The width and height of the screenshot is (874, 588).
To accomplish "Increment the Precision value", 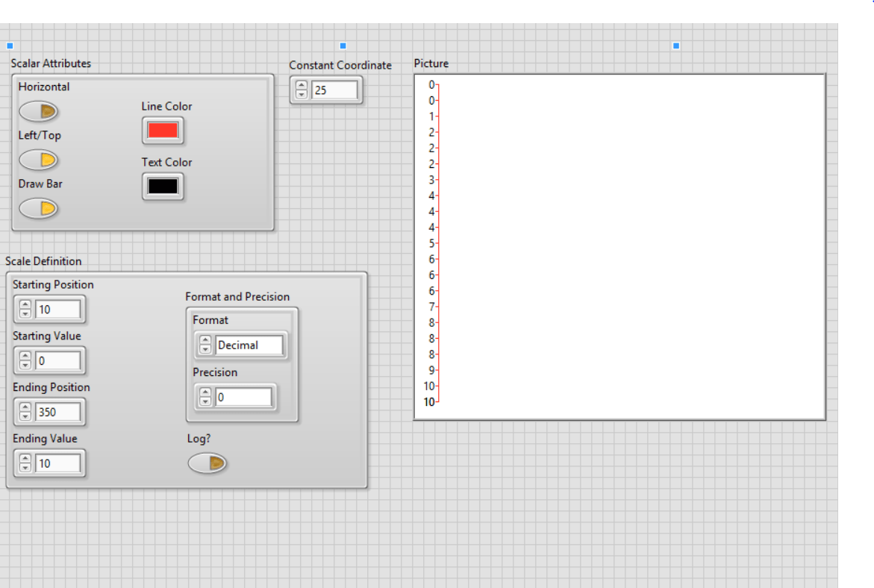I will click(205, 393).
